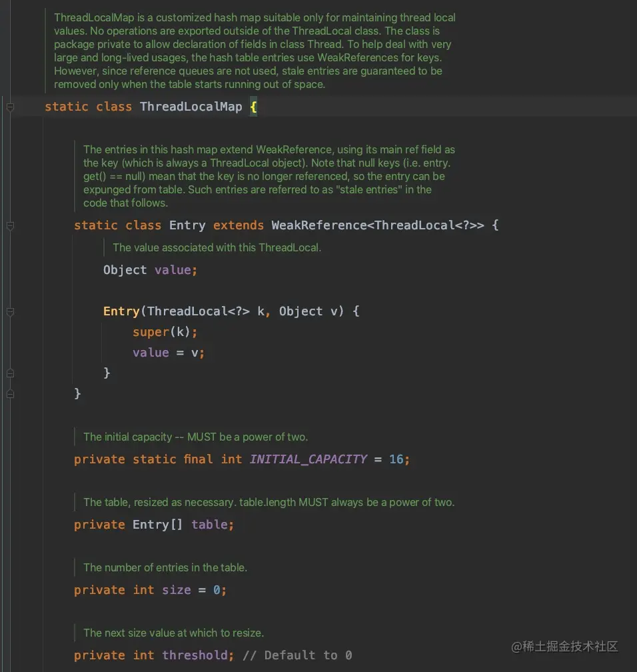Screen dimensions: 637x672
Task: Collapse the Entry class fold marker
Action: 10,226
